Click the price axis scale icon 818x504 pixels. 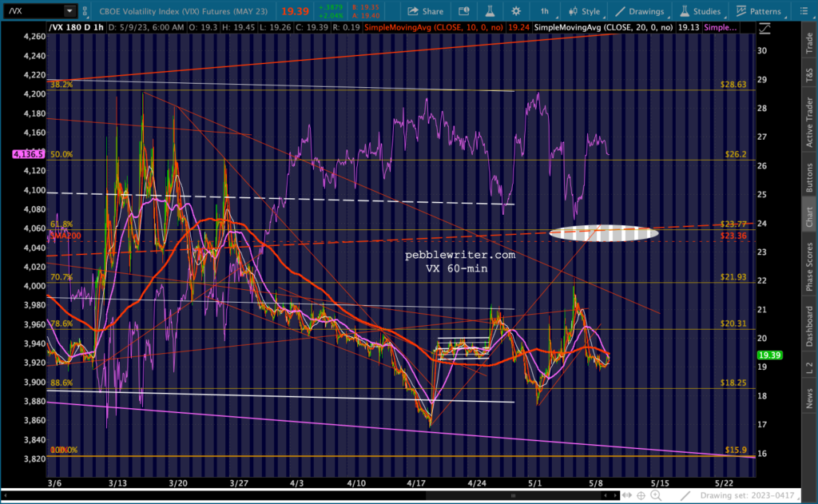click(764, 28)
